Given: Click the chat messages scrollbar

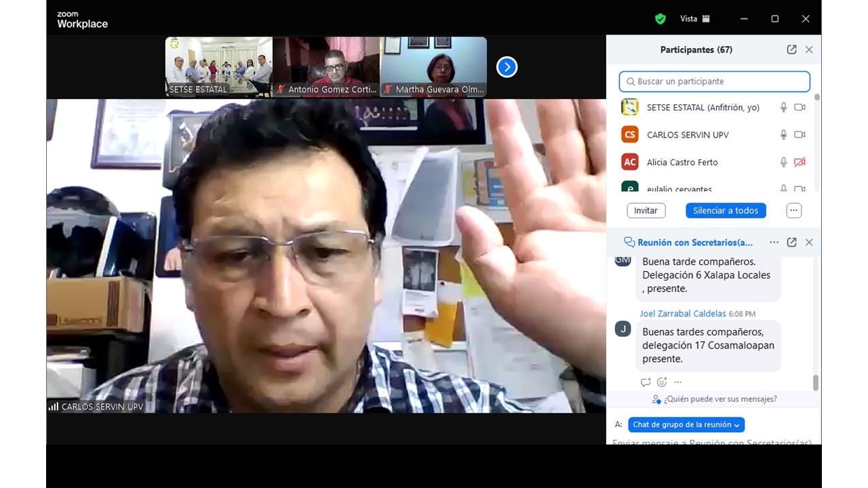Looking at the screenshot, I should coord(815,383).
